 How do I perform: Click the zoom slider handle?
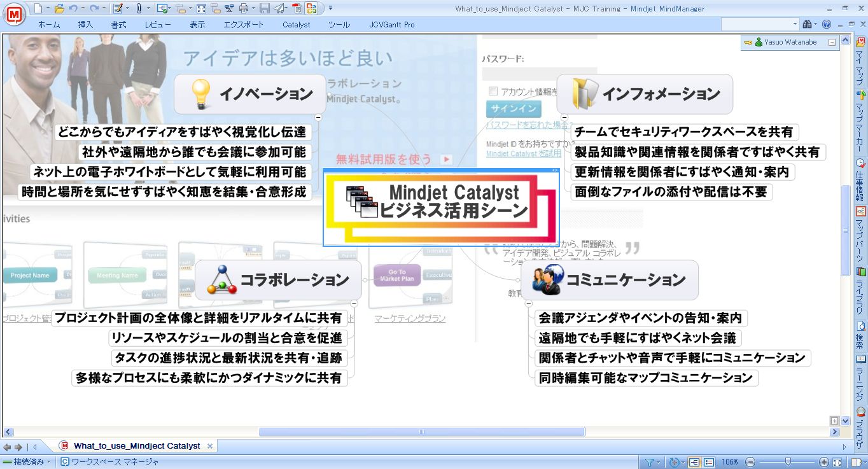pos(788,462)
